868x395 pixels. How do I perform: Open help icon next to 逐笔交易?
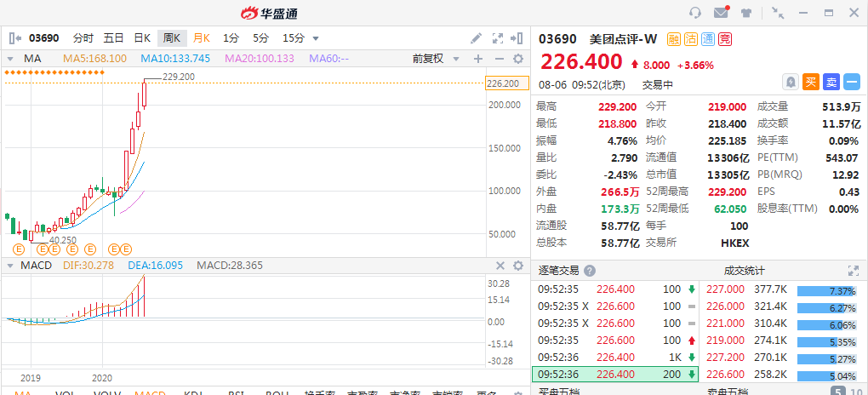(x=590, y=271)
